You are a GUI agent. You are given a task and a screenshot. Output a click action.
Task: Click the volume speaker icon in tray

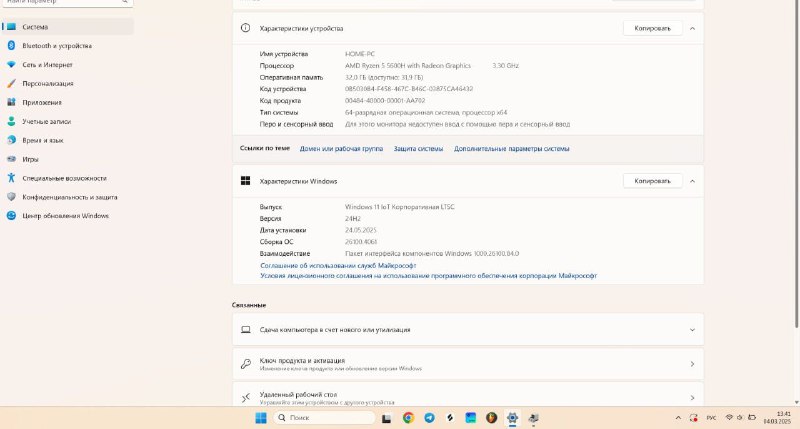click(740, 417)
